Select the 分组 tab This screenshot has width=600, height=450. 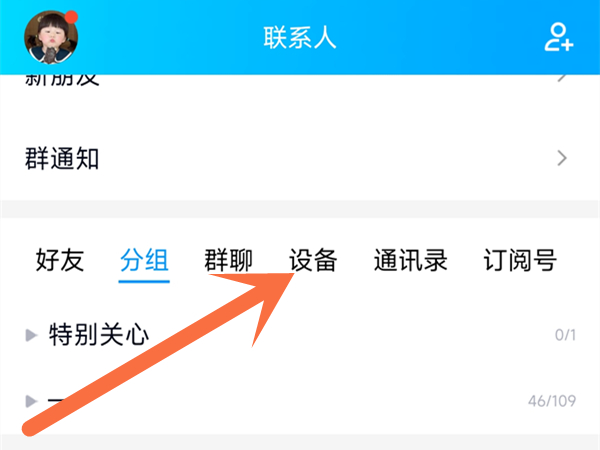pos(144,260)
